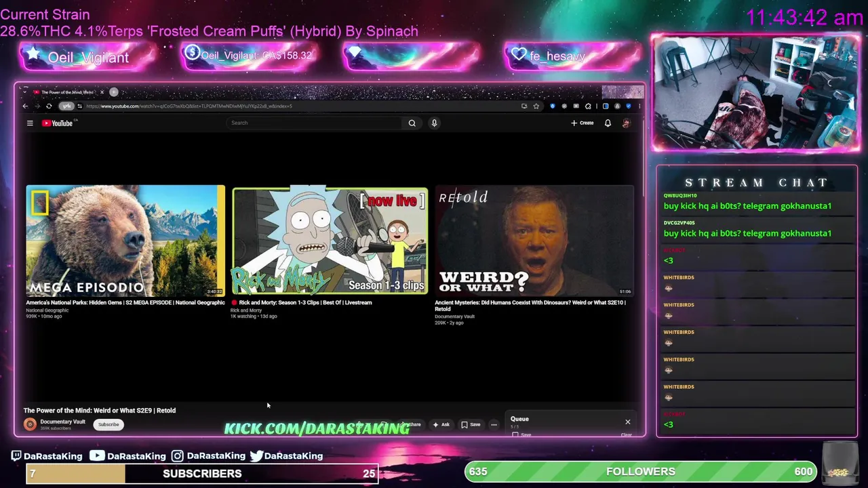Open more actions ellipsis under video
This screenshot has height=488, width=868.
(x=494, y=424)
